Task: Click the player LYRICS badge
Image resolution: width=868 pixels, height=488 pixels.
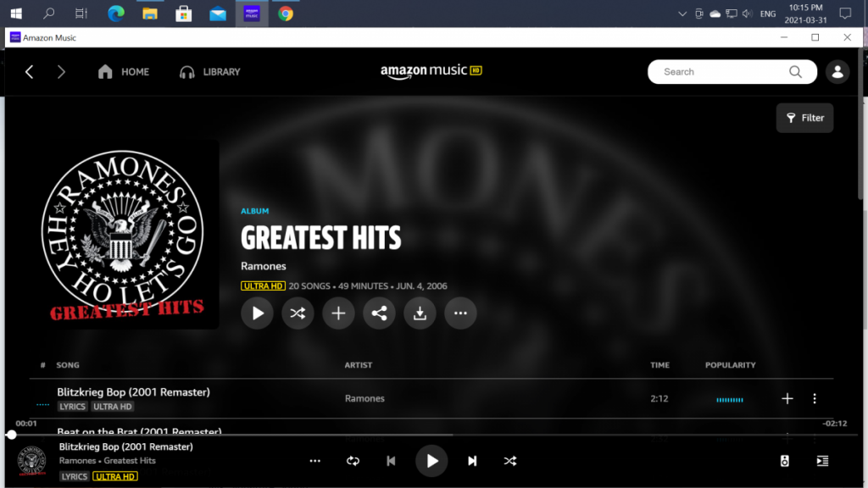Action: 75,476
